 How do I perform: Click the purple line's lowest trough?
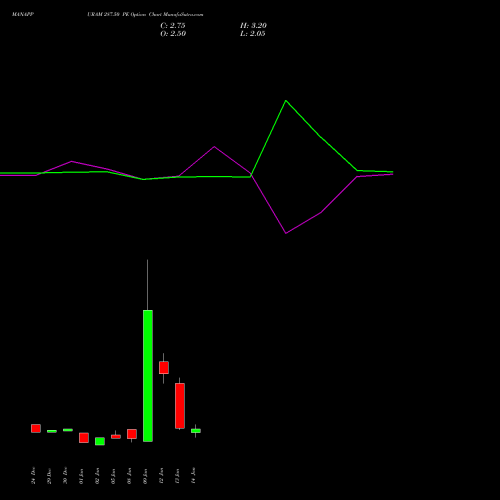click(x=286, y=233)
